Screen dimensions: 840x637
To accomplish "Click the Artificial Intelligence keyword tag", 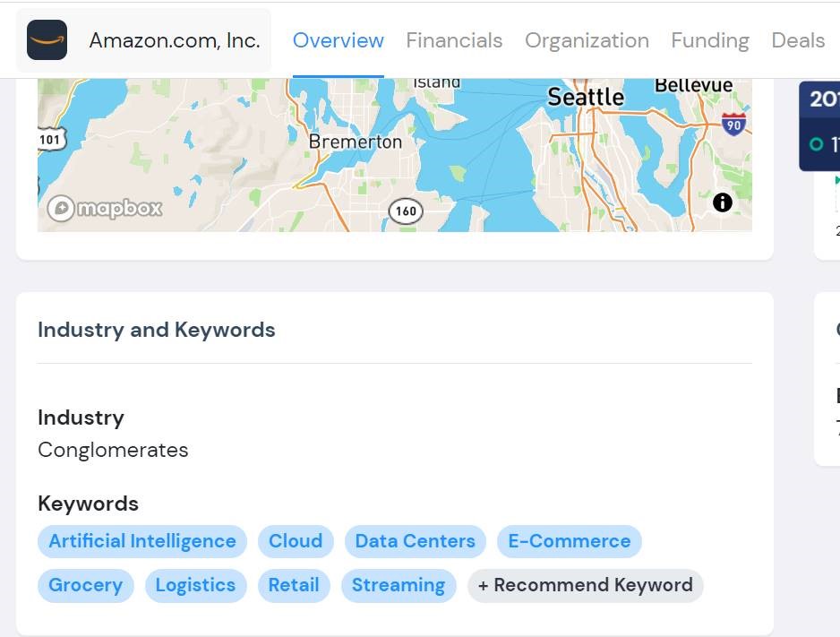I will [142, 541].
